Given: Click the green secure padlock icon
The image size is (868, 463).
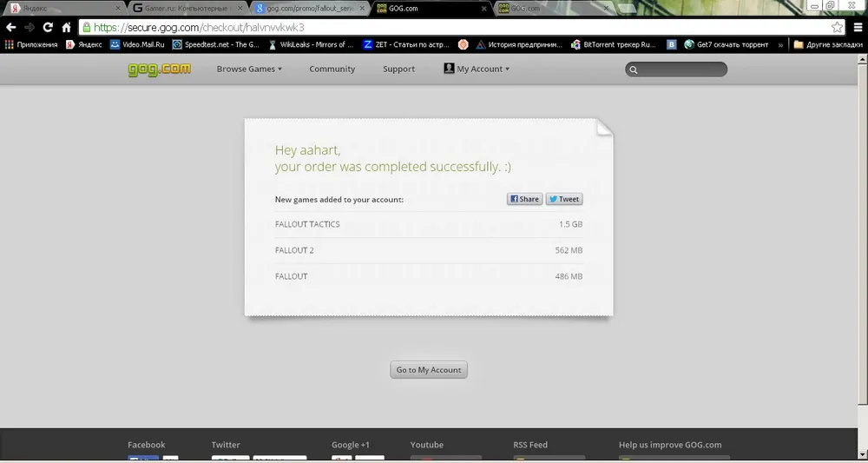Looking at the screenshot, I should pyautogui.click(x=86, y=27).
